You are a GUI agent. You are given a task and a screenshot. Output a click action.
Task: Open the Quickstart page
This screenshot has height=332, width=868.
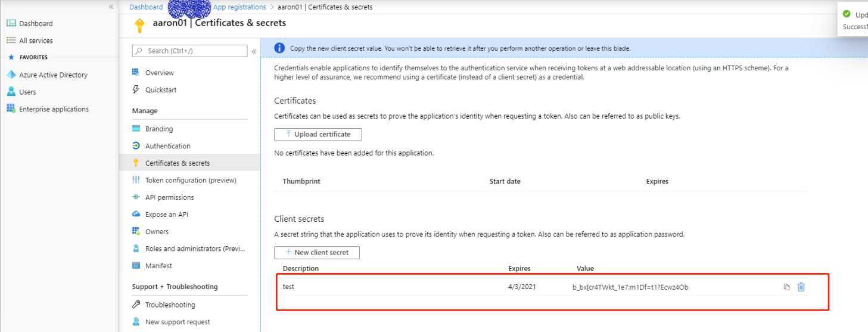click(x=161, y=90)
